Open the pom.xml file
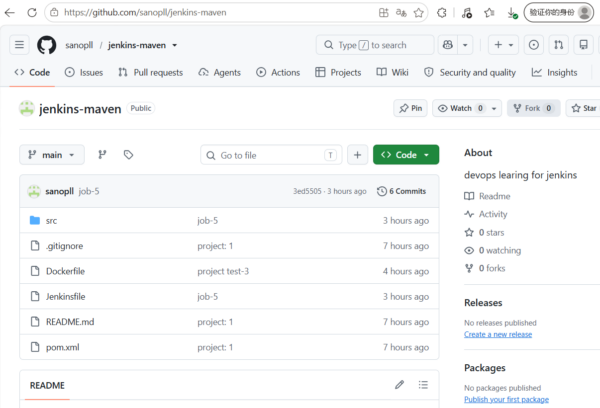This screenshot has width=600, height=408. tap(63, 347)
